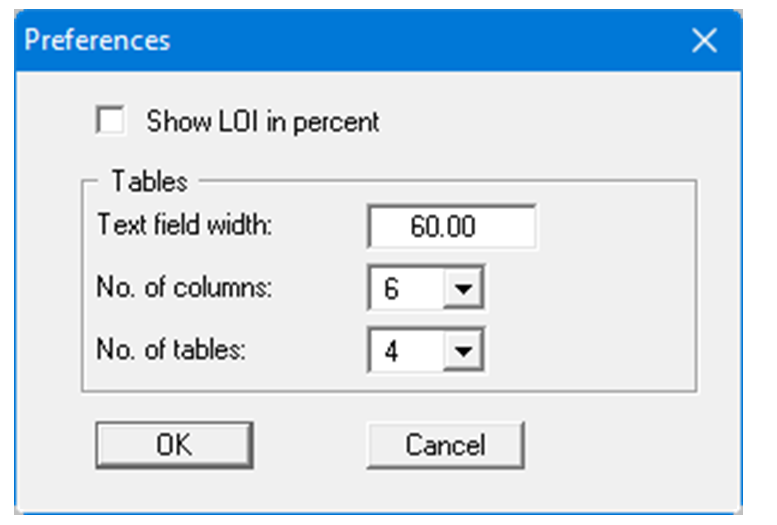Click the "Preferences" title text
777x525 pixels.
(x=97, y=40)
